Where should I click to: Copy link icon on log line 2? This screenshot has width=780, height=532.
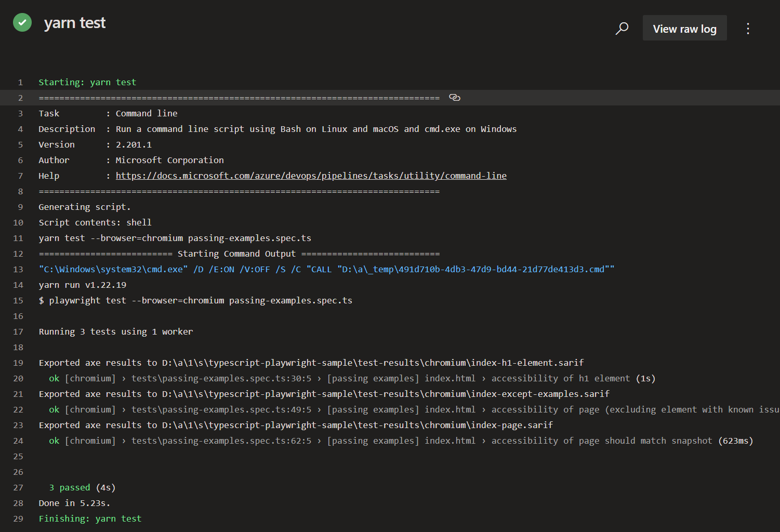tap(455, 98)
